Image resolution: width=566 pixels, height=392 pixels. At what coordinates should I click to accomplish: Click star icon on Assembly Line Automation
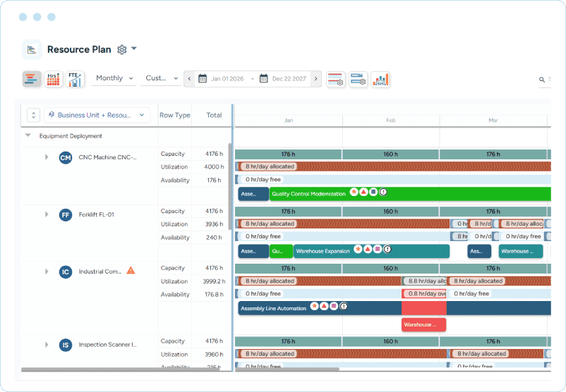pos(314,306)
